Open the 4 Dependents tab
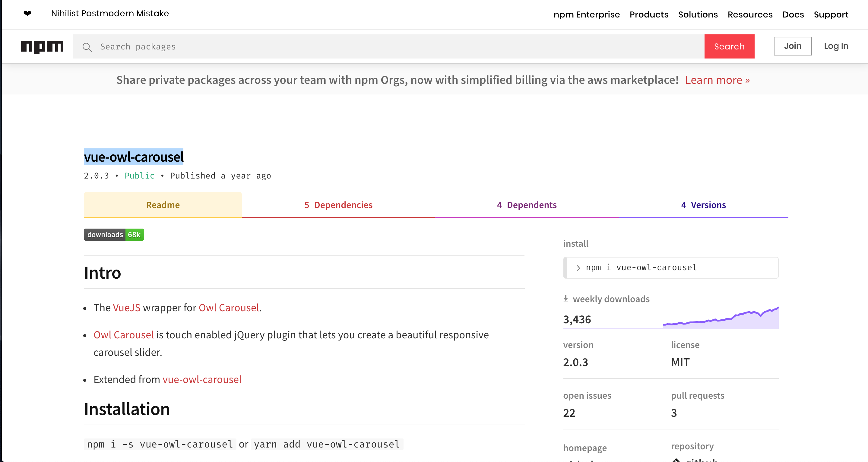 [527, 205]
